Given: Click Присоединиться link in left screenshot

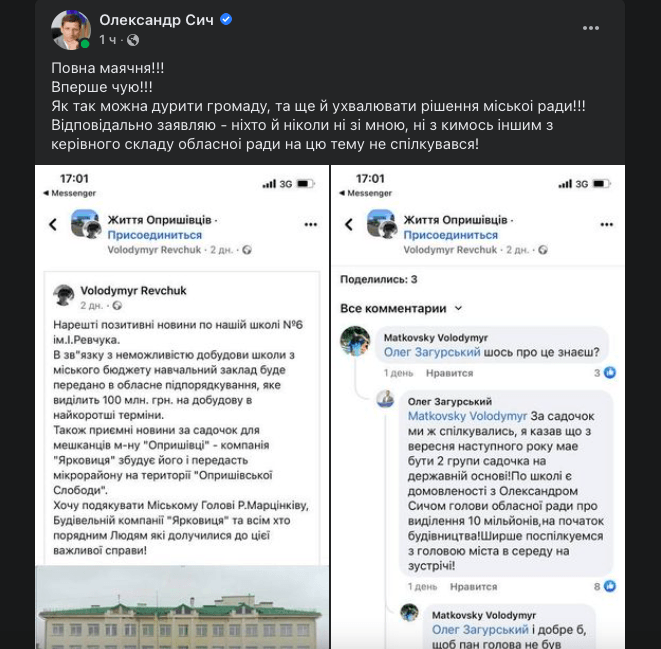Looking at the screenshot, I should tap(155, 235).
